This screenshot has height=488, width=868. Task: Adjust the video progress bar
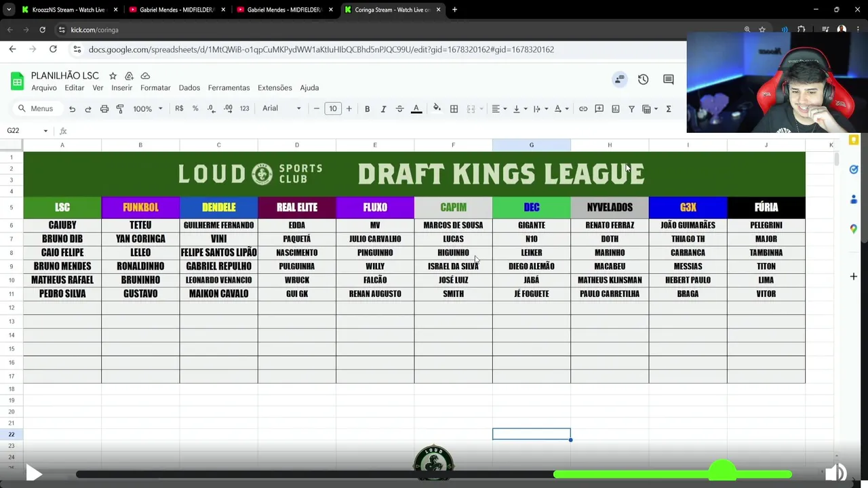coord(434,474)
